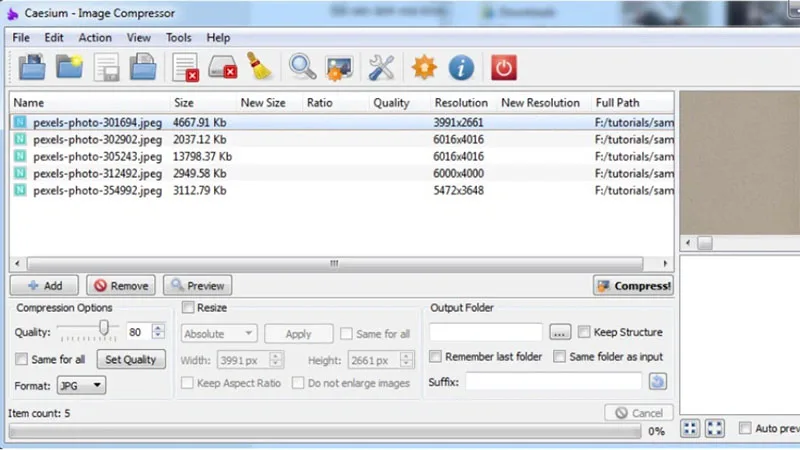This screenshot has height=450, width=800.
Task: Click the Preview button below list
Action: pyautogui.click(x=197, y=285)
